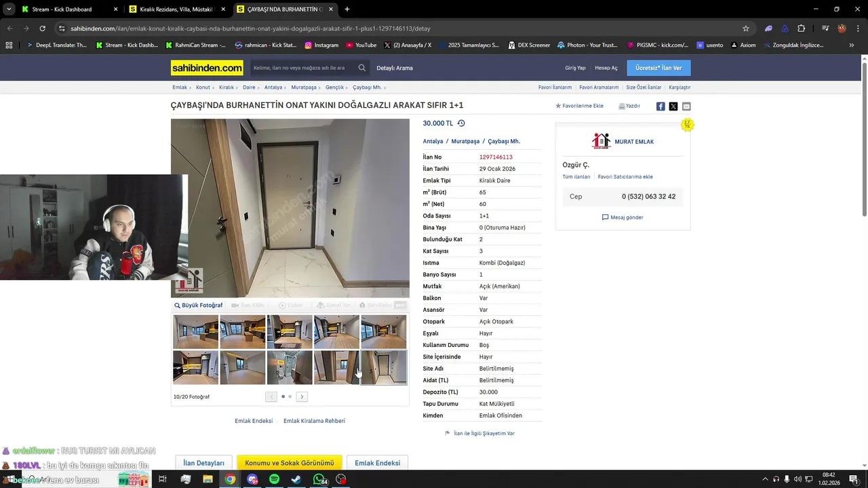This screenshot has height=488, width=868.
Task: Open Spotify from the taskbar
Action: pyautogui.click(x=274, y=479)
